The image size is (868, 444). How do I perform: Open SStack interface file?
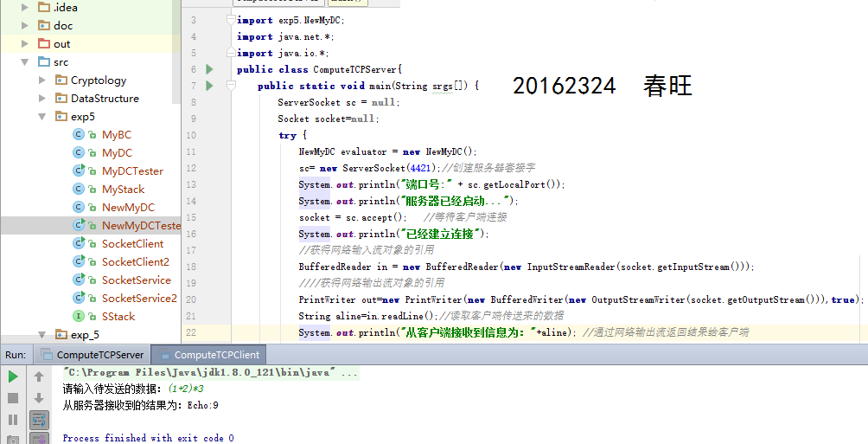tap(118, 317)
